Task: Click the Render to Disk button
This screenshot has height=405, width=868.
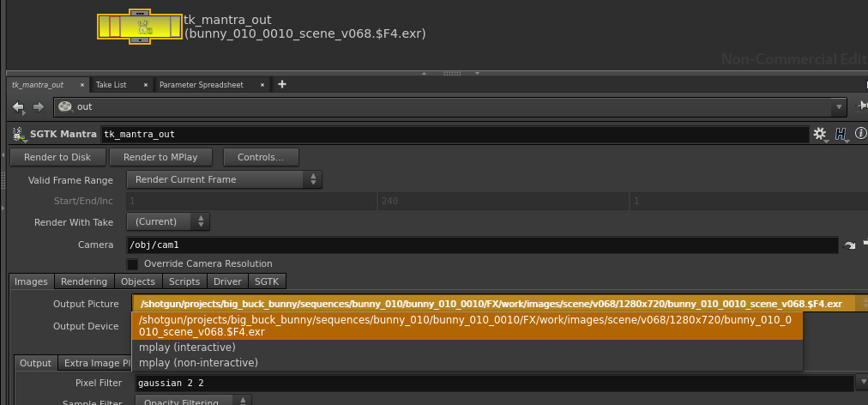Action: point(57,157)
